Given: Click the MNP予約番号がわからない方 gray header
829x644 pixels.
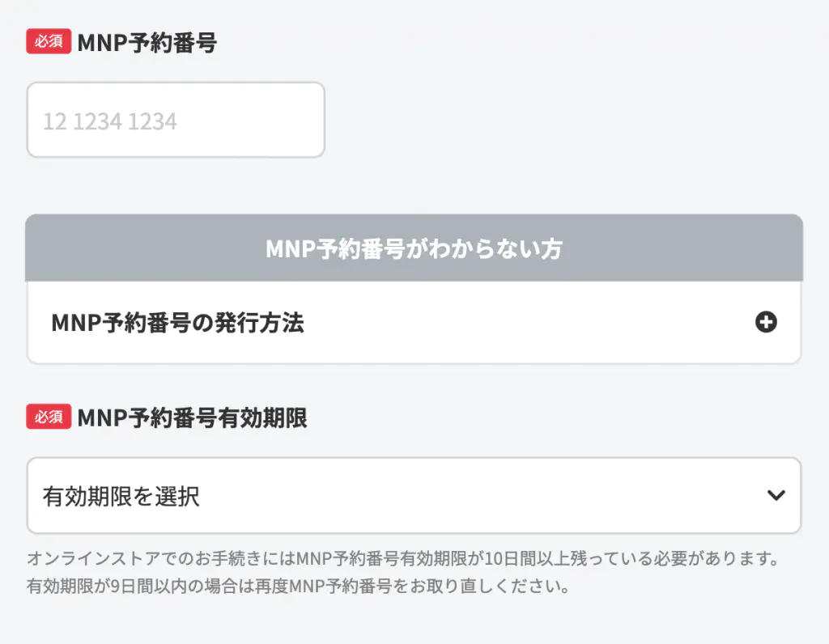Looking at the screenshot, I should (414, 248).
